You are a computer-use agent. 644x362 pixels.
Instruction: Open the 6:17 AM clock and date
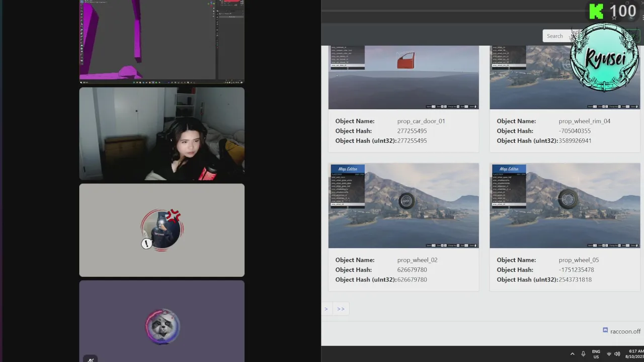634,354
